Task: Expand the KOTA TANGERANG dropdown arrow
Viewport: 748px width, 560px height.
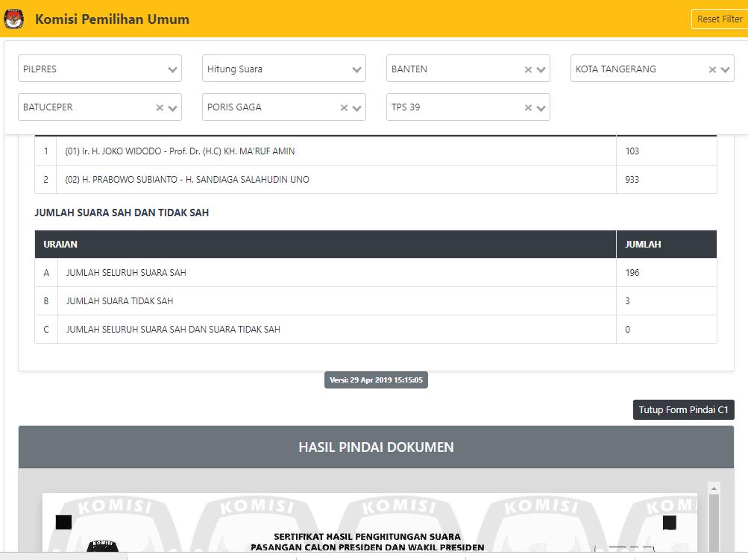Action: pyautogui.click(x=725, y=69)
